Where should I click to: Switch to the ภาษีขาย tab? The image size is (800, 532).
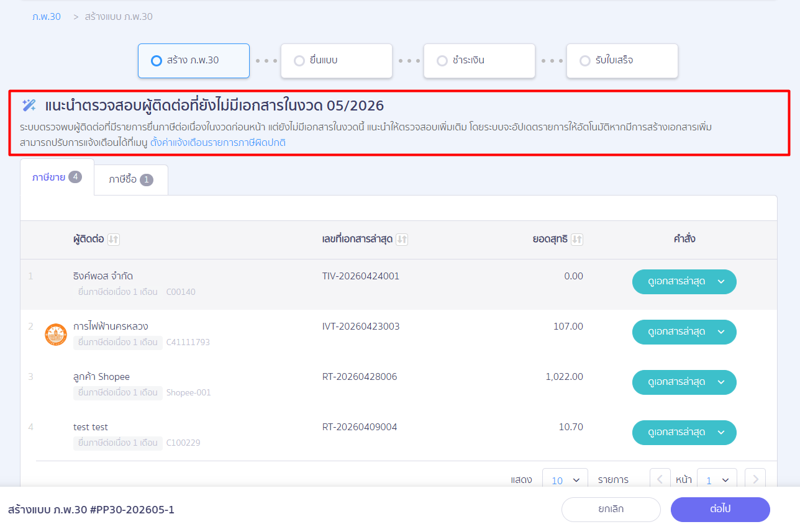tap(57, 178)
